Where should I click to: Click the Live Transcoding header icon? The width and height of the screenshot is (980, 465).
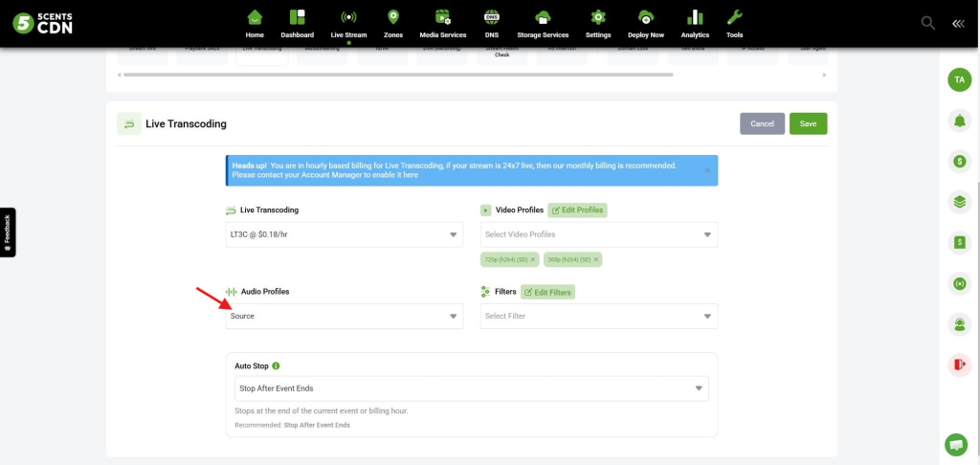(x=129, y=123)
